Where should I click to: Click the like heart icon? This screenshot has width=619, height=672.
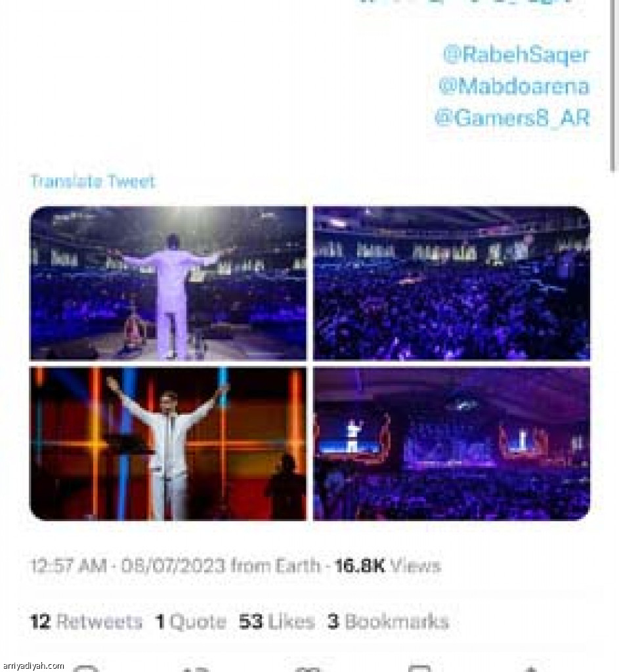(309, 669)
